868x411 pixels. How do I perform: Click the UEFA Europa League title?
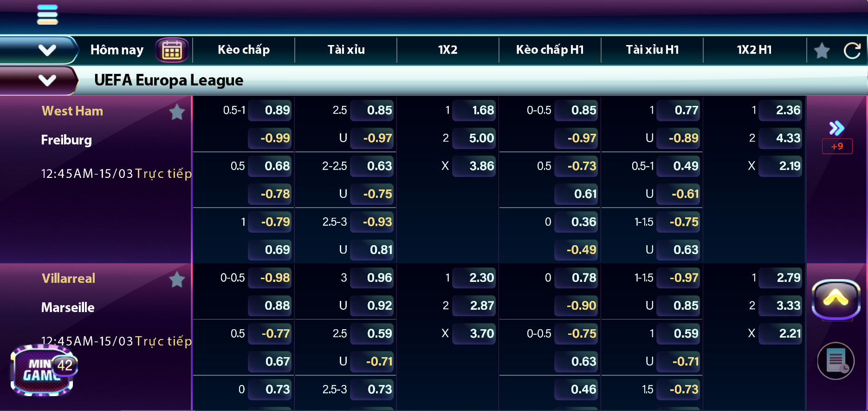[x=168, y=80]
